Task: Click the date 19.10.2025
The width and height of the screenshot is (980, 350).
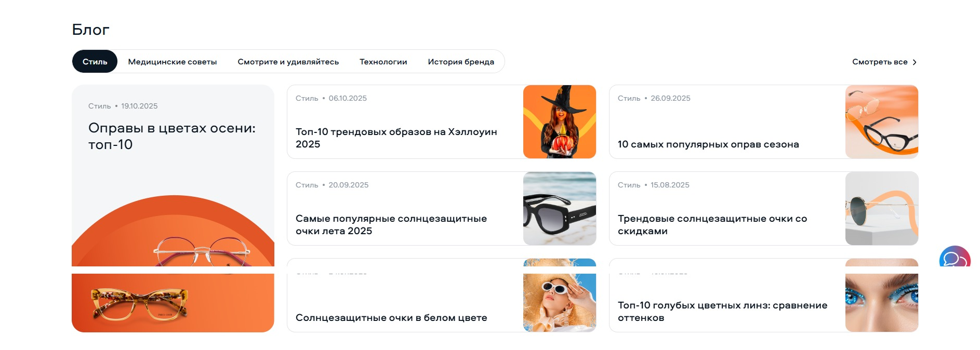Action: 139,106
